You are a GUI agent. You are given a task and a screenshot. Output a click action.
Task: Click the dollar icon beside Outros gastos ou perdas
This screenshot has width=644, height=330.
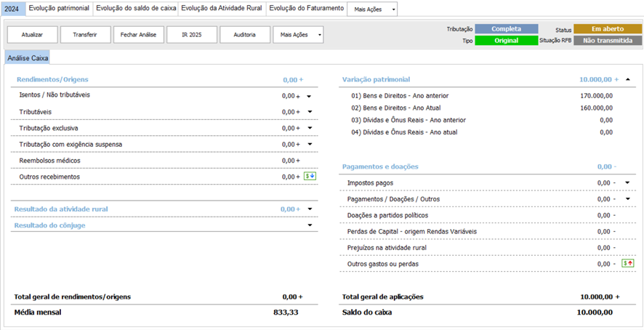point(628,263)
